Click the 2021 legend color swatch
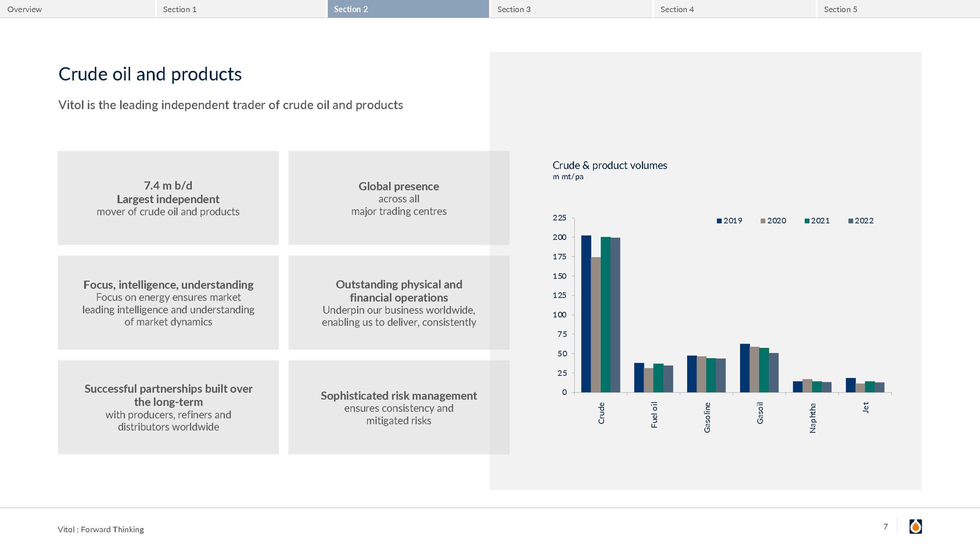Image resolution: width=980 pixels, height=551 pixels. click(807, 221)
